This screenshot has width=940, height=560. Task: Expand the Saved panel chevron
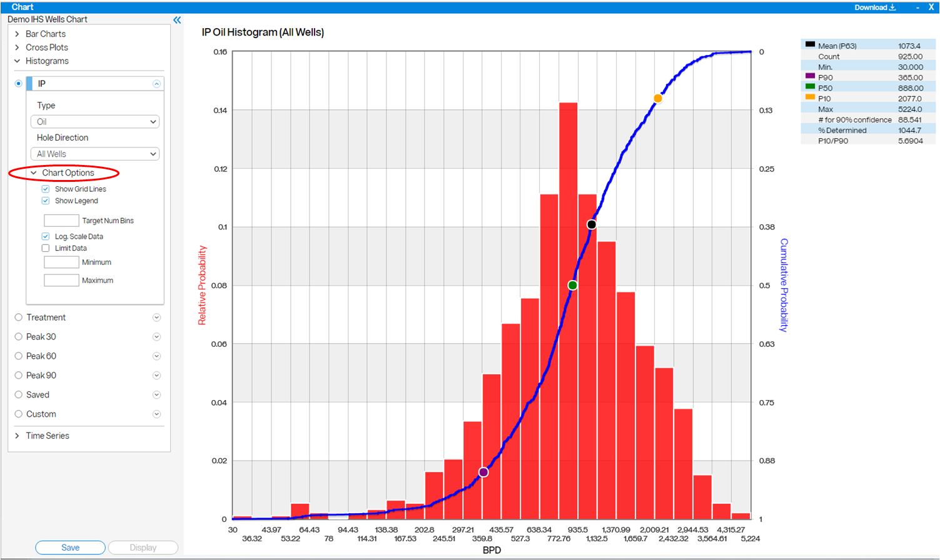pyautogui.click(x=156, y=395)
